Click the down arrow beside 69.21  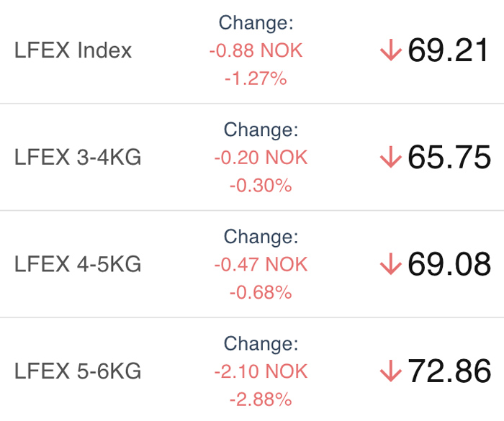[390, 51]
